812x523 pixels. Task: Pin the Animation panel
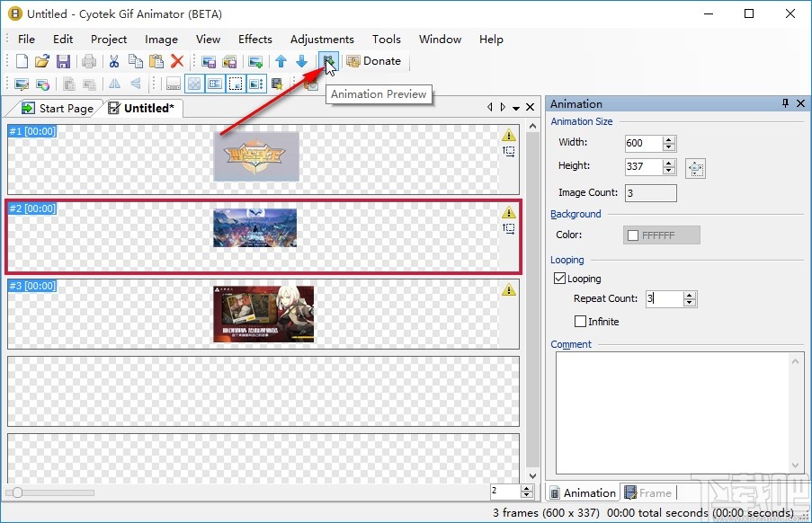[785, 103]
